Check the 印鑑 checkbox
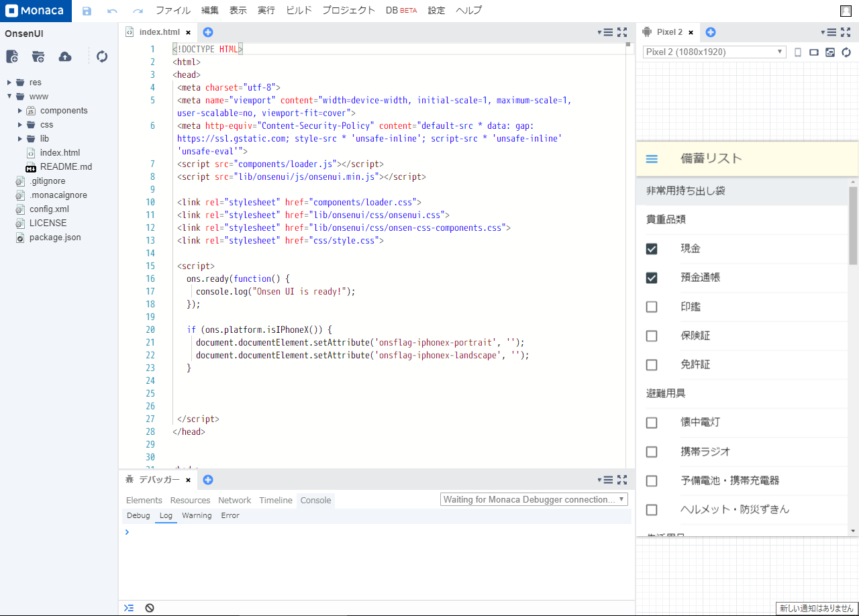Screen dimensions: 859x616 point(652,307)
